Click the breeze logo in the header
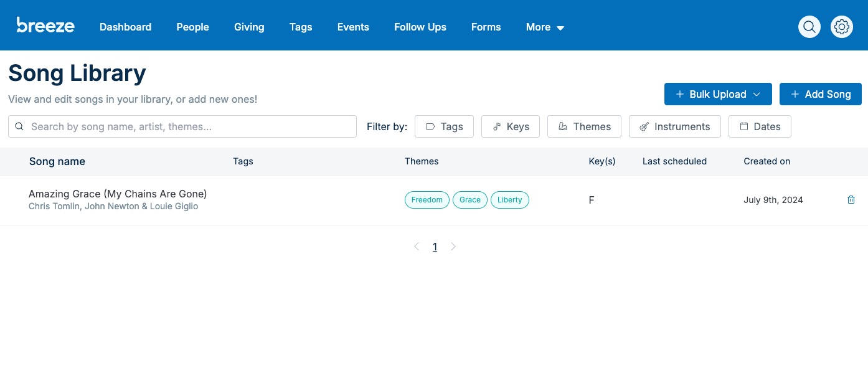868x383 pixels. coord(45,25)
